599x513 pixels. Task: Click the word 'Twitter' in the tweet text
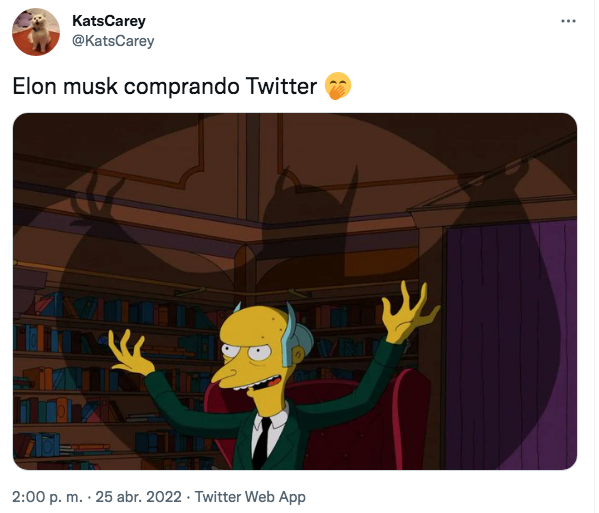[281, 86]
